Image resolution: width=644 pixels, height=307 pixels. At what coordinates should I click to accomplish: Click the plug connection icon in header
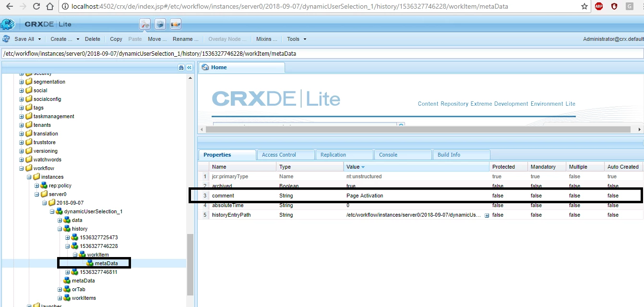pos(176,24)
